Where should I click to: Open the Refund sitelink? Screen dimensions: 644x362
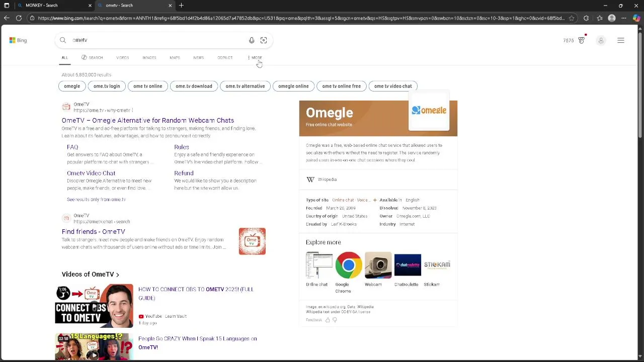coord(184,173)
